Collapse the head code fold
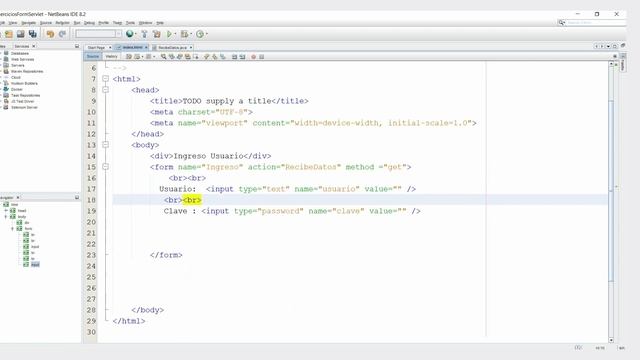The height and width of the screenshot is (360, 640). pyautogui.click(x=105, y=90)
